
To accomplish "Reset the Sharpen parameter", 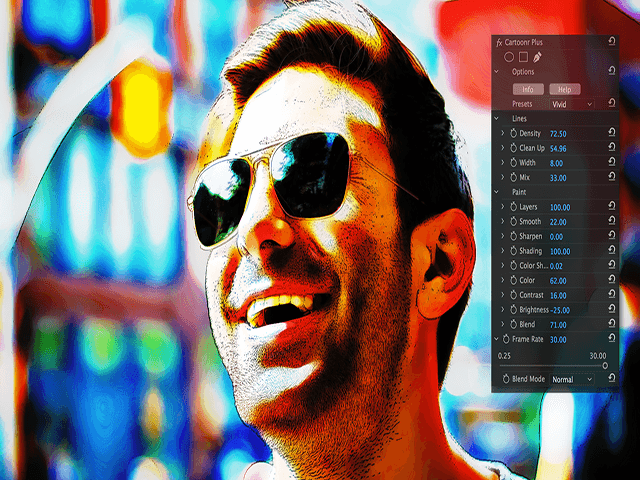I will (x=611, y=235).
